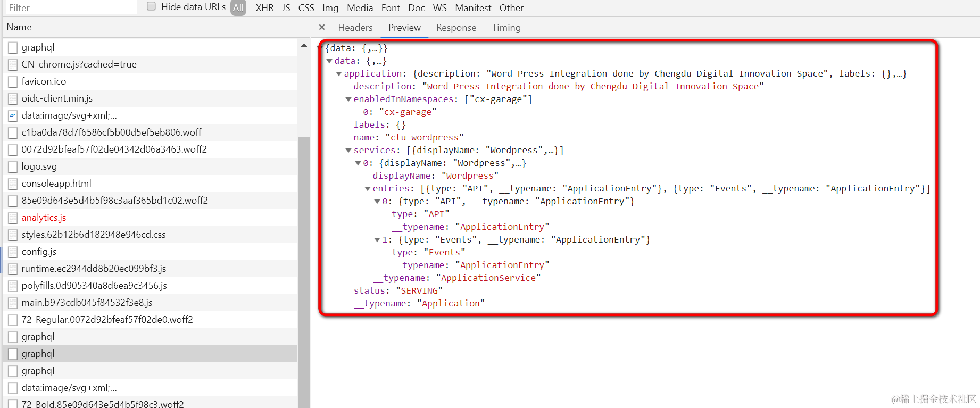Collapse the root {data: {,…}} object

click(320, 48)
